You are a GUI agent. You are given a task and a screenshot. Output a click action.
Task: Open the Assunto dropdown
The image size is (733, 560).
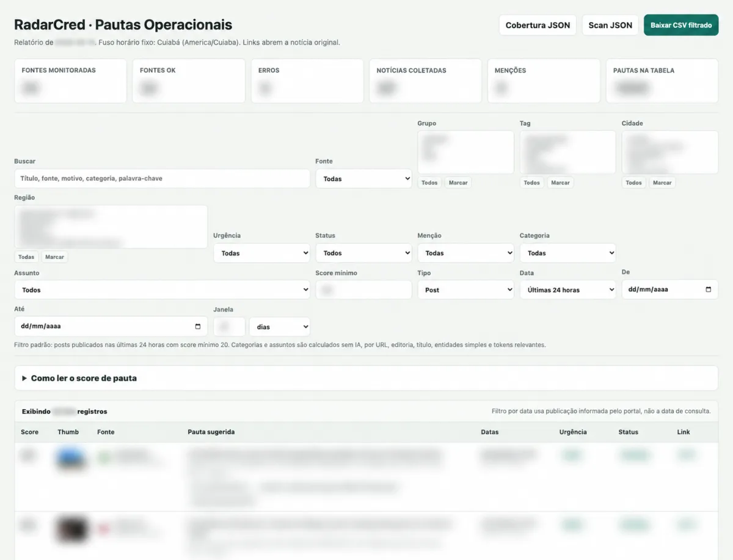coord(162,290)
